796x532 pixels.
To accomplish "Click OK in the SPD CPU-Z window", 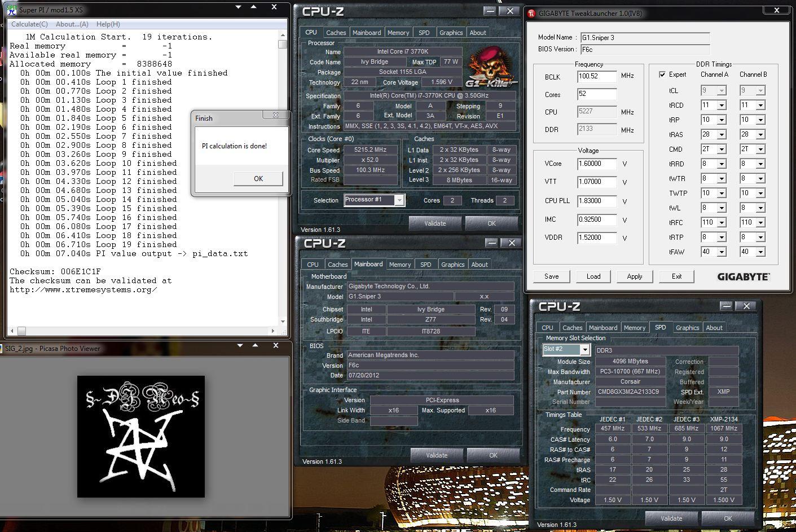I will click(x=728, y=518).
